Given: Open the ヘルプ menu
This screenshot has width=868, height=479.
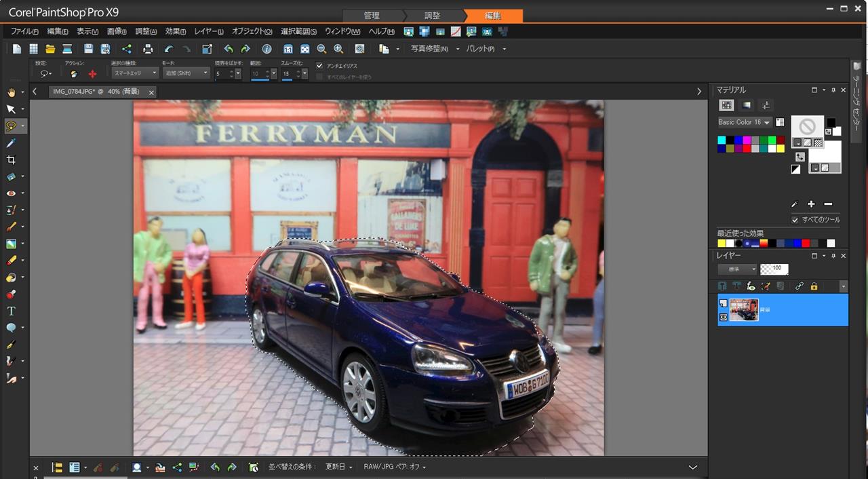Looking at the screenshot, I should point(382,31).
